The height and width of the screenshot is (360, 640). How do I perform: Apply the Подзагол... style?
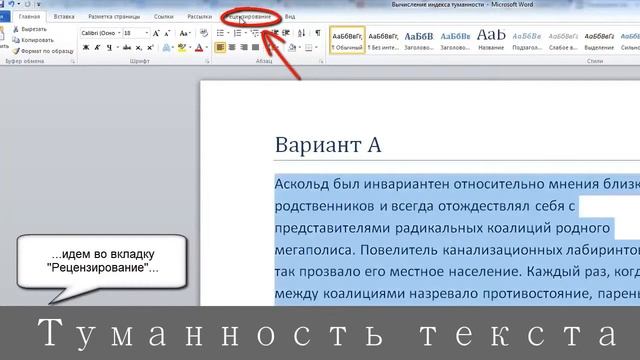click(x=527, y=40)
